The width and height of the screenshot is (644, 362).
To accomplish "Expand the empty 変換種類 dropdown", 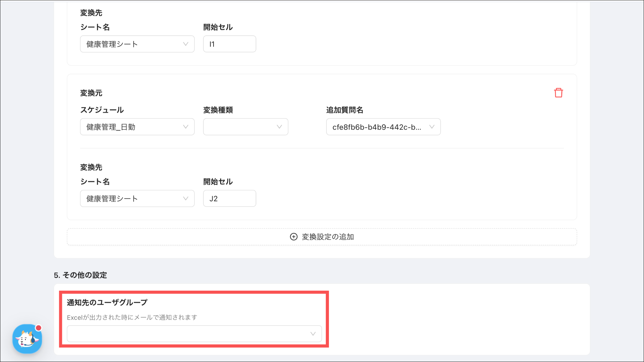I will [245, 127].
